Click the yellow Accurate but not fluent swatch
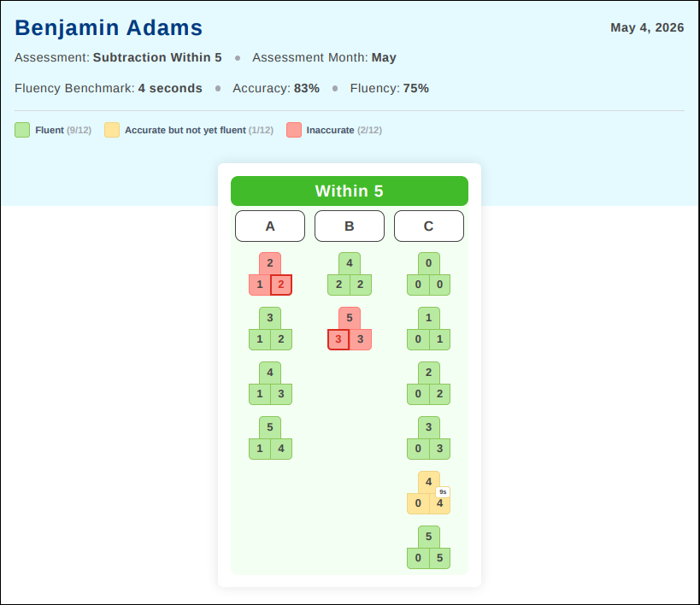This screenshot has height=605, width=700. pyautogui.click(x=112, y=130)
